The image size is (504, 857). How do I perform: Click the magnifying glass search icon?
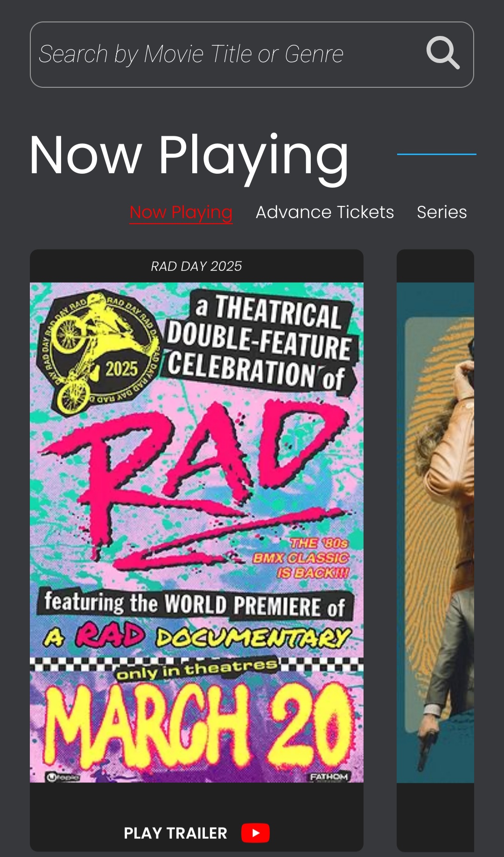pos(443,53)
